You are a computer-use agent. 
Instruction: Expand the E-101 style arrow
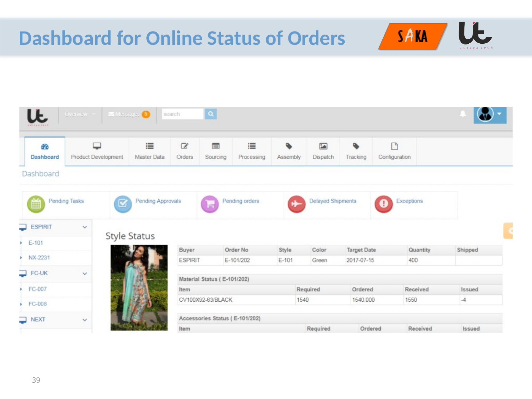click(21, 243)
